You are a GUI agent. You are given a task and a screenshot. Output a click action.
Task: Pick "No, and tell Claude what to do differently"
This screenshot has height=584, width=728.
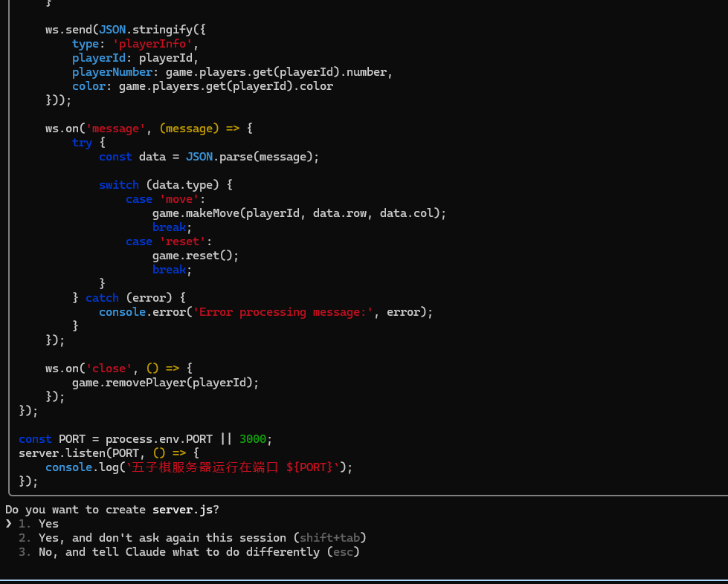[178, 552]
